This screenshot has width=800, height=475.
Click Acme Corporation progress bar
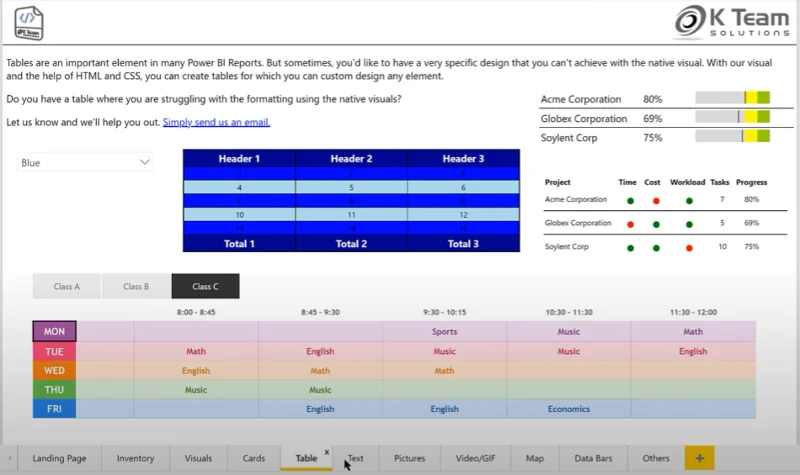click(x=733, y=97)
